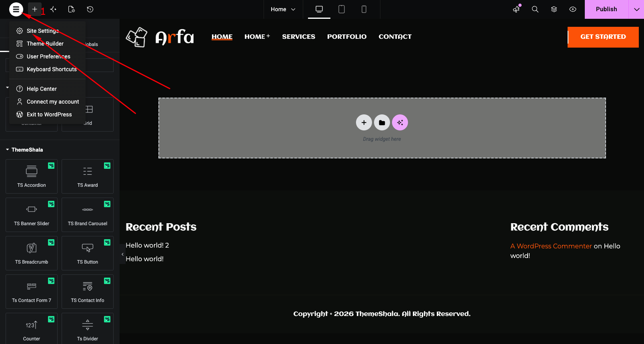Switch to Tablet responsive view

coord(342,9)
